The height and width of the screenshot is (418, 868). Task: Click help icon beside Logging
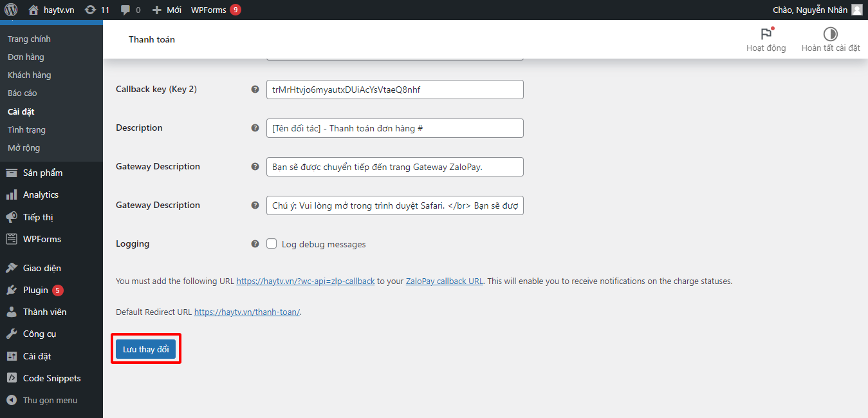(255, 244)
